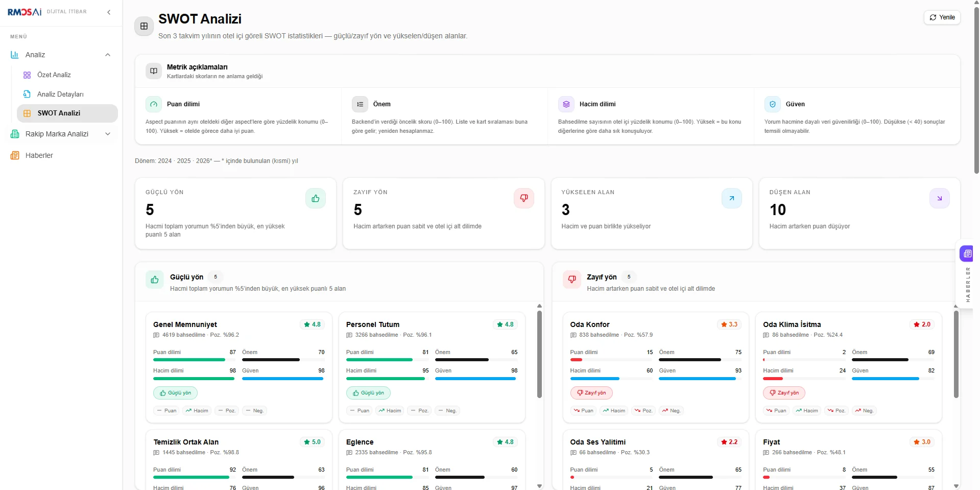Viewport: 980px width, 490px height.
Task: Click the Güven shield icon
Action: (x=773, y=104)
